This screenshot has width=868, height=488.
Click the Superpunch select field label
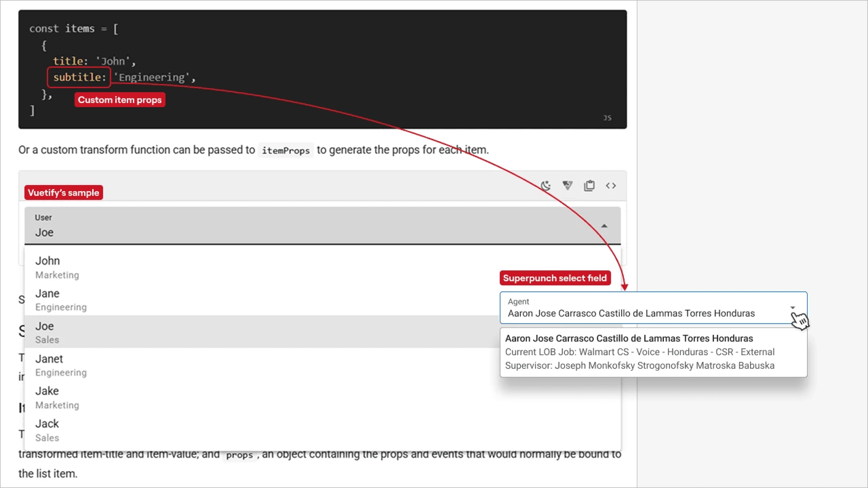[x=555, y=278]
